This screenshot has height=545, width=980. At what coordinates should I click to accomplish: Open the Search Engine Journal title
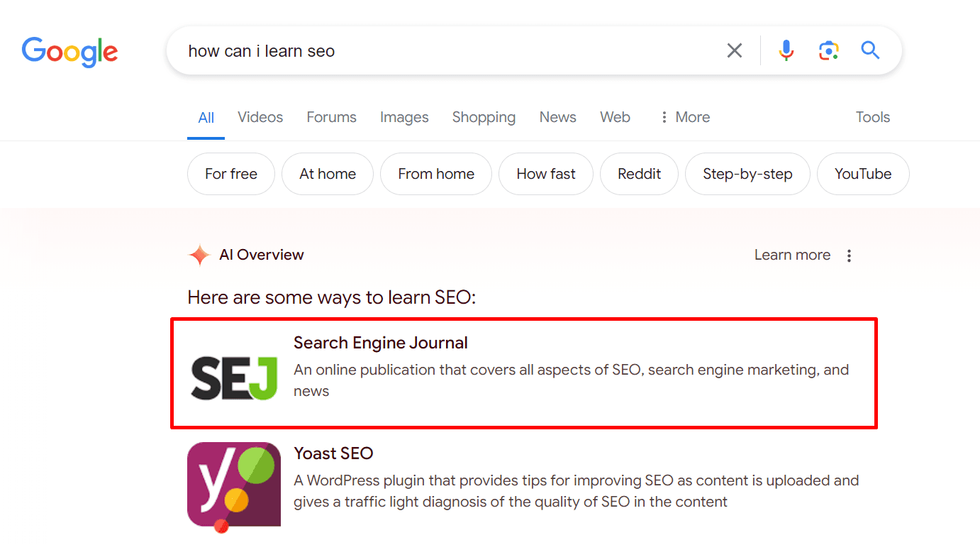[381, 343]
